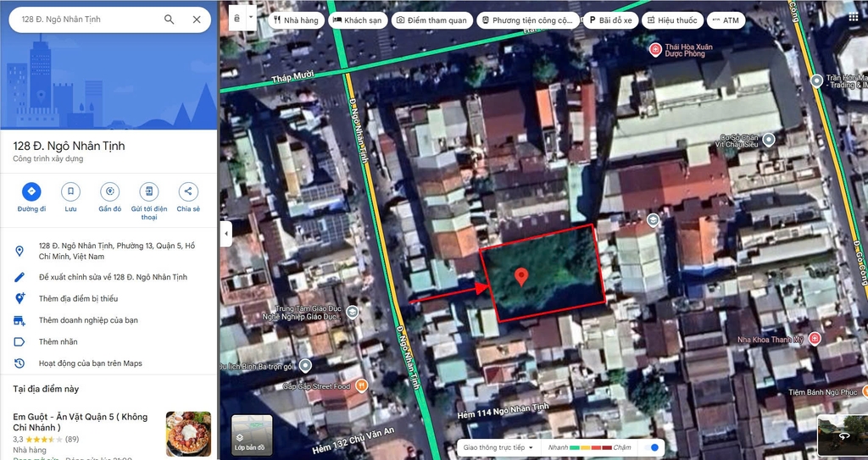Click the storefront icon beside Thêm doanh nghiệp
The width and height of the screenshot is (868, 460).
coord(19,320)
